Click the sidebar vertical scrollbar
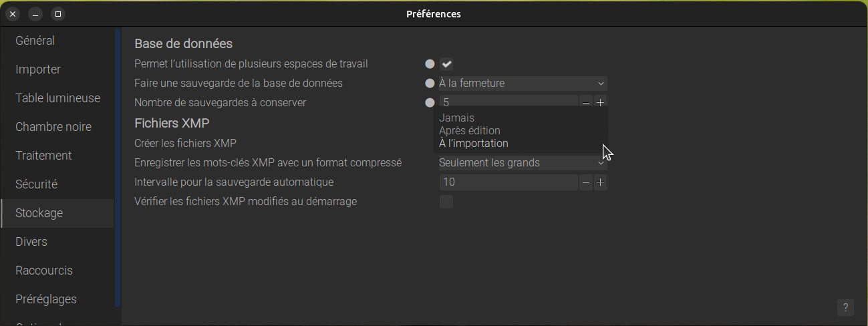 click(x=118, y=167)
